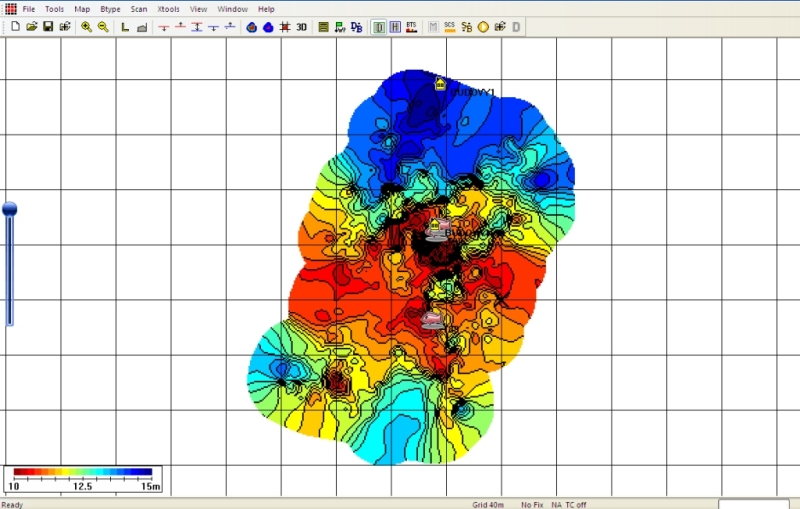Open the Scan menu
The width and height of the screenshot is (800, 509).
tap(139, 9)
